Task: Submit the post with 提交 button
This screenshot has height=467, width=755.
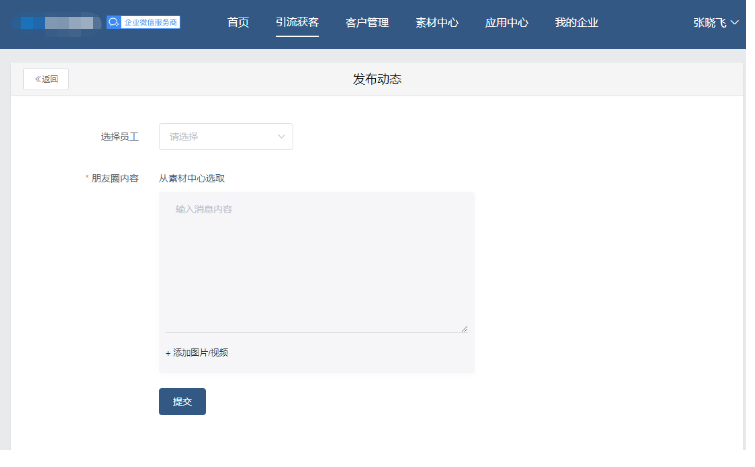Action: point(182,401)
